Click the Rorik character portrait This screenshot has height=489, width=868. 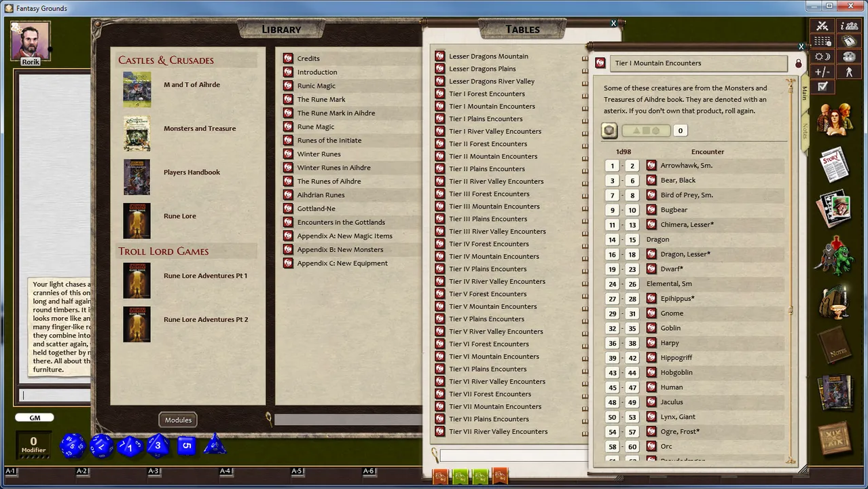tap(31, 41)
